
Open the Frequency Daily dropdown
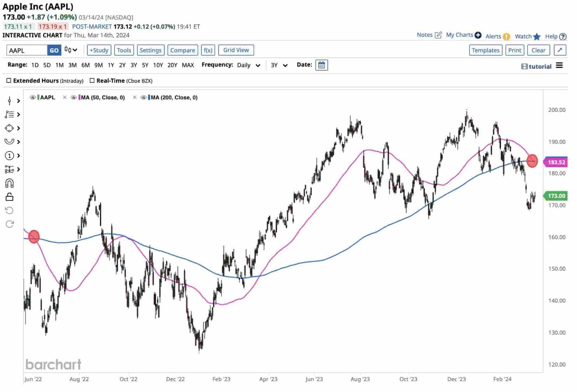pyautogui.click(x=249, y=65)
